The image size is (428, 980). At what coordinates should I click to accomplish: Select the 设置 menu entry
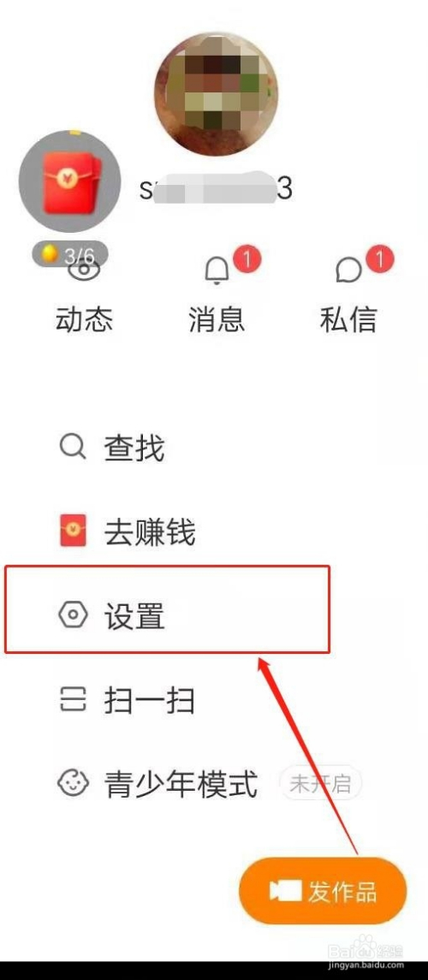(x=168, y=610)
